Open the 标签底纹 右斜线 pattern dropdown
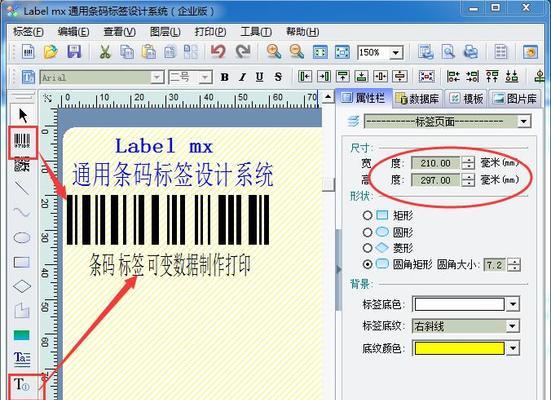 [513, 326]
